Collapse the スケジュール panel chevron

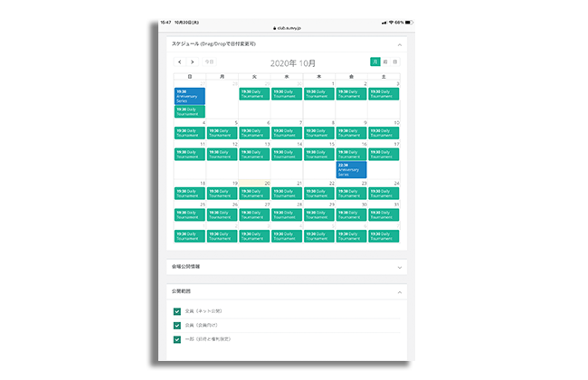click(x=400, y=43)
